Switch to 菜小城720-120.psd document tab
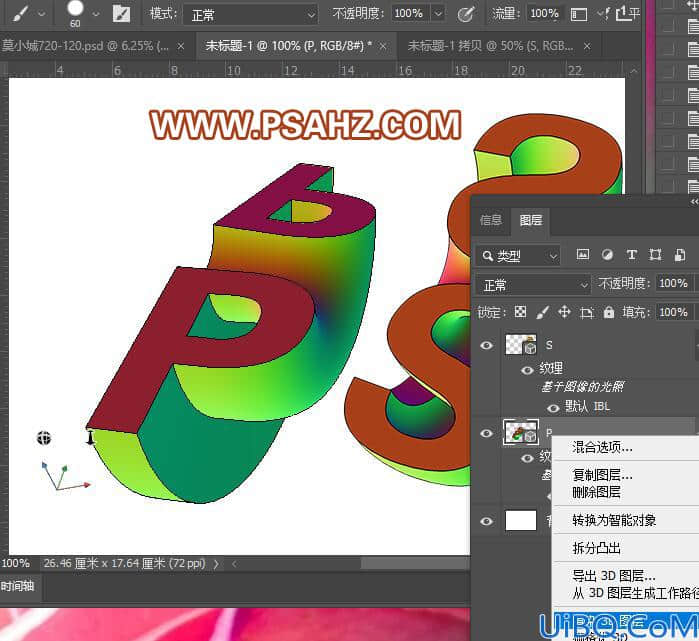Screen dimensions: 699x641 tap(86, 46)
